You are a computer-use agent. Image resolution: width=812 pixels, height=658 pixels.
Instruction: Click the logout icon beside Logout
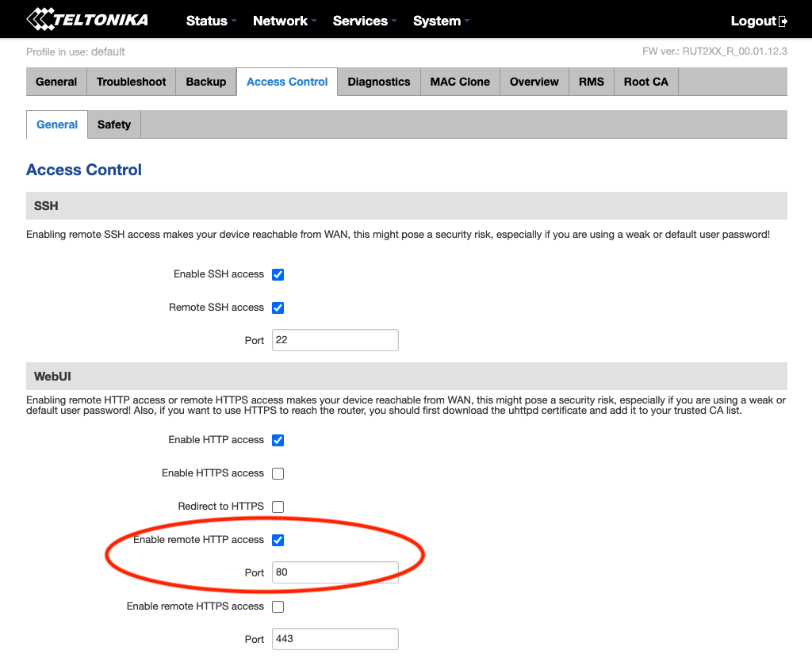point(782,21)
